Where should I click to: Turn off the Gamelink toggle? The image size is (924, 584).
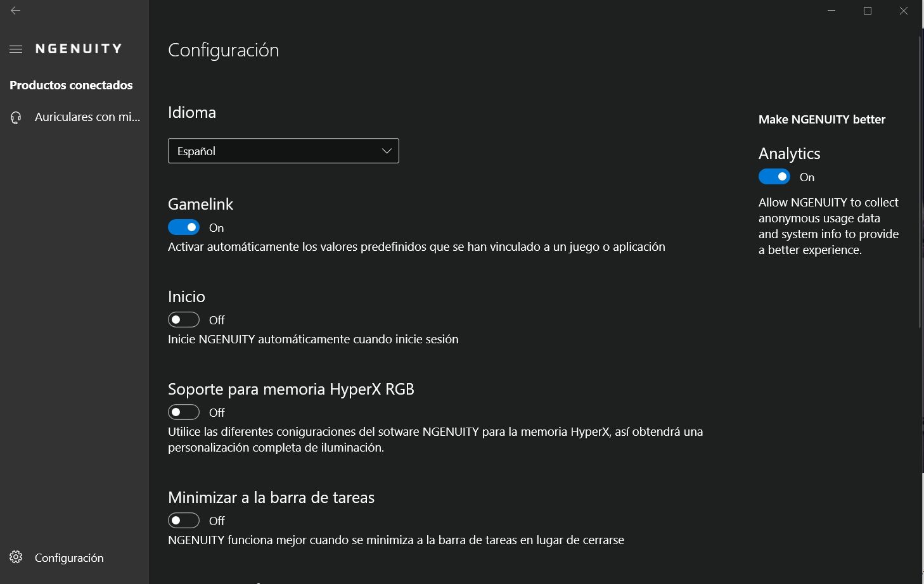tap(184, 227)
